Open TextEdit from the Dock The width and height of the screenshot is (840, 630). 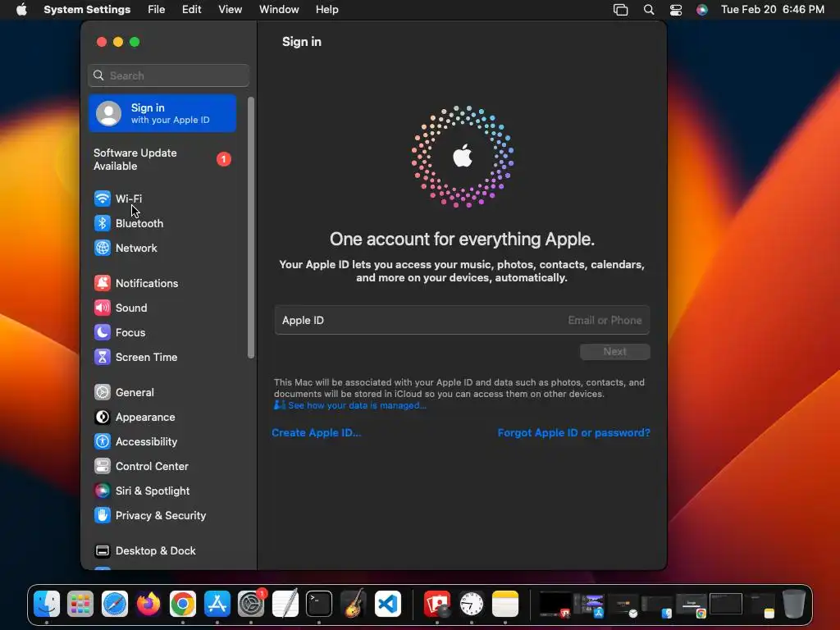point(285,604)
